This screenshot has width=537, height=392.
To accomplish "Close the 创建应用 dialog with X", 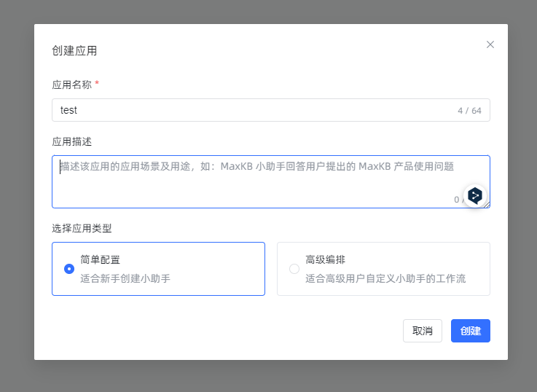I will point(490,44).
